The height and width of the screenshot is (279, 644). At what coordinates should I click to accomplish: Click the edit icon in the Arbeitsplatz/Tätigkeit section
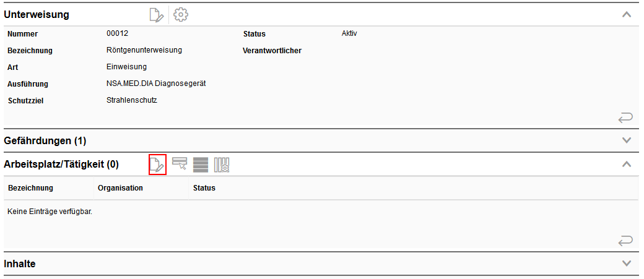(157, 165)
